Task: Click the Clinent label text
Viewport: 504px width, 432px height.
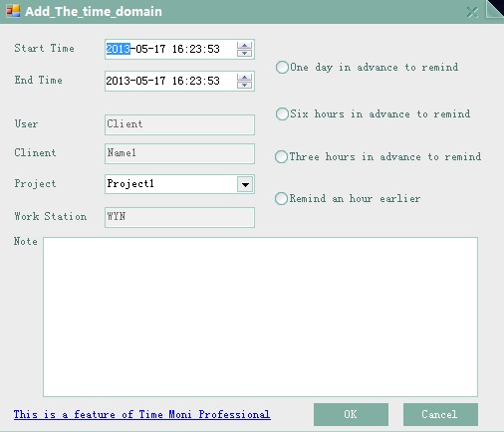Action: 35,152
